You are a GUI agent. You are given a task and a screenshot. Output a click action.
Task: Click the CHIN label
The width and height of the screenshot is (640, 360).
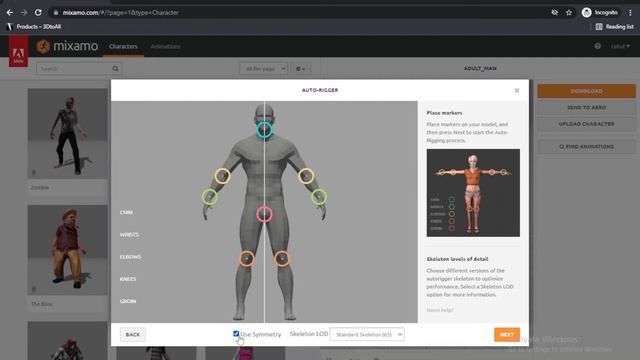[x=126, y=212]
